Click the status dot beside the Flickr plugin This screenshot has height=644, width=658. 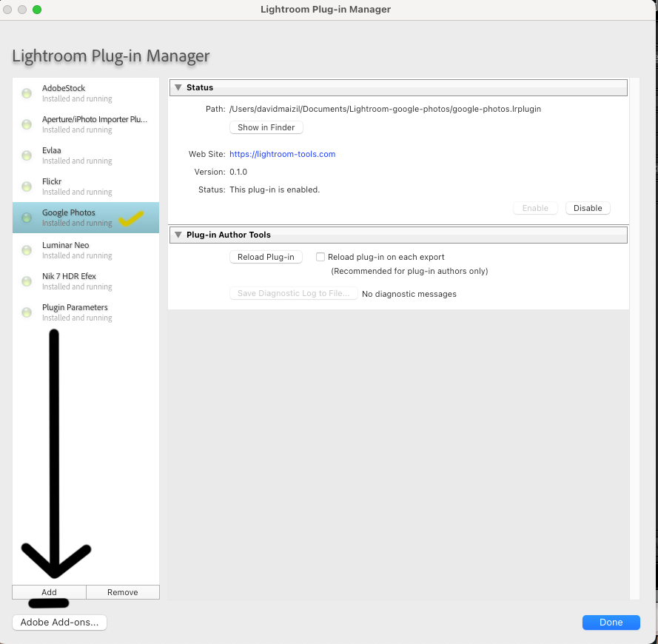(x=26, y=187)
